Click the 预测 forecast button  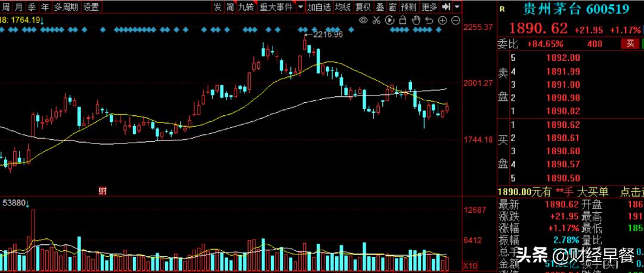pyautogui.click(x=408, y=7)
